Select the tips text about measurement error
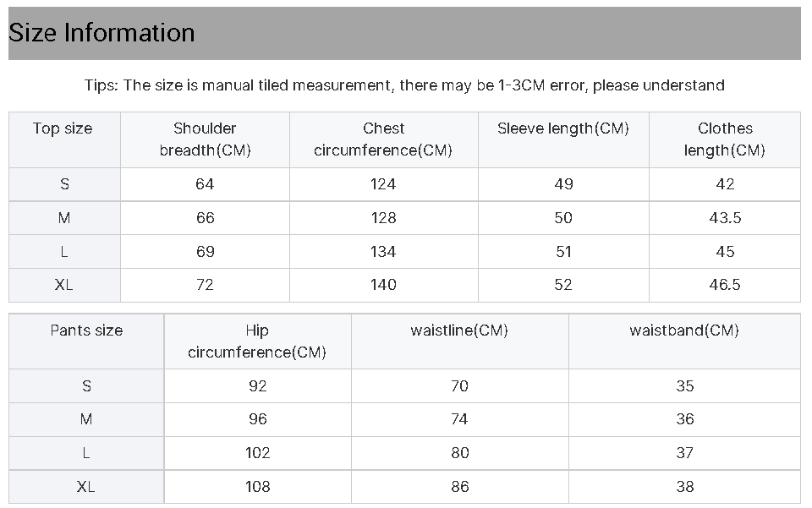The width and height of the screenshot is (812, 508). 404,85
